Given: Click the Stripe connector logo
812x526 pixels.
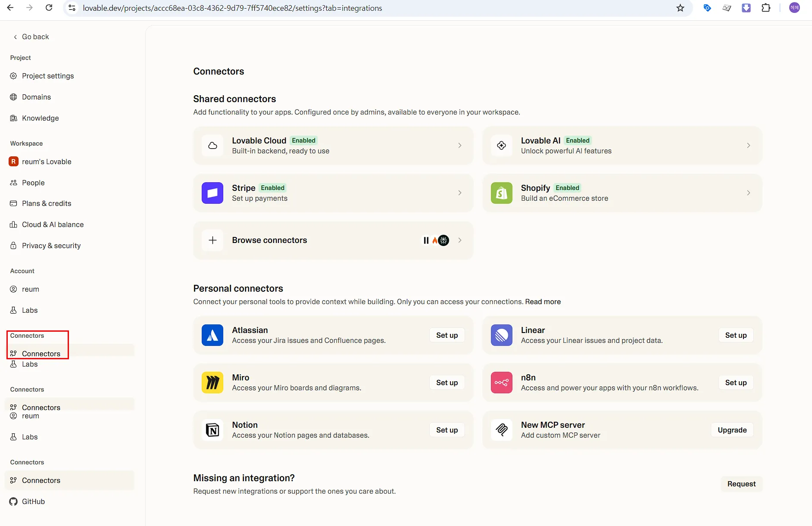Looking at the screenshot, I should (x=212, y=193).
